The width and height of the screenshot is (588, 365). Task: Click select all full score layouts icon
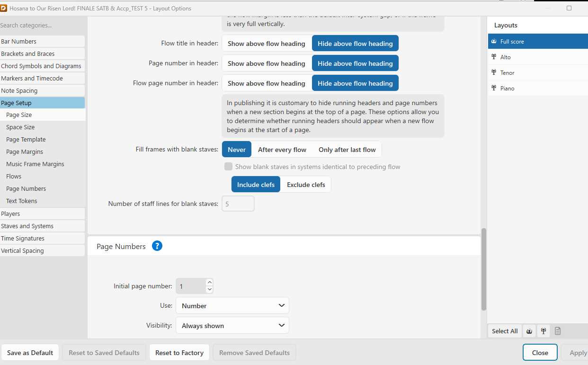[529, 331]
